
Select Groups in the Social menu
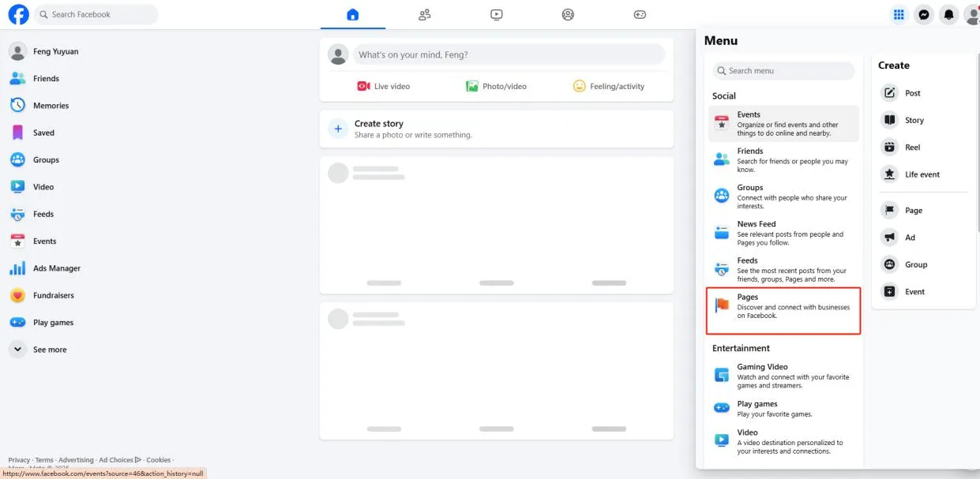click(783, 196)
